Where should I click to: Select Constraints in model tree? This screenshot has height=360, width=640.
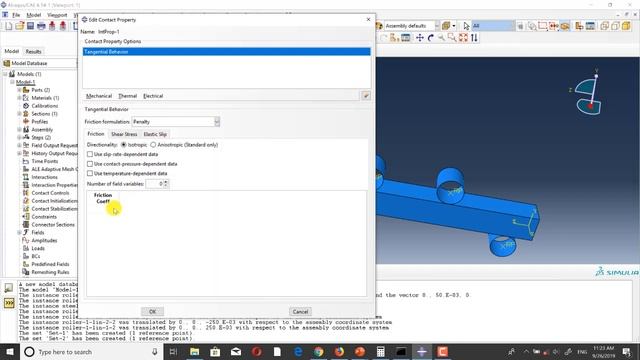44,217
